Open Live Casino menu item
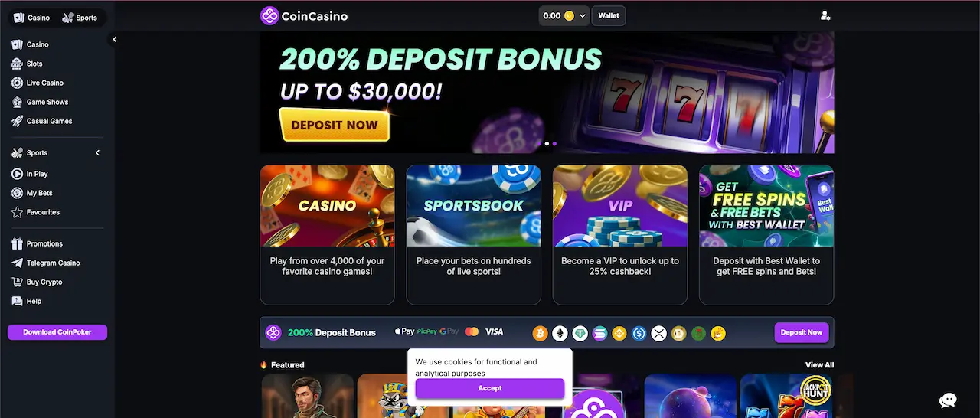Screen dimensions: 980x418 44,83
